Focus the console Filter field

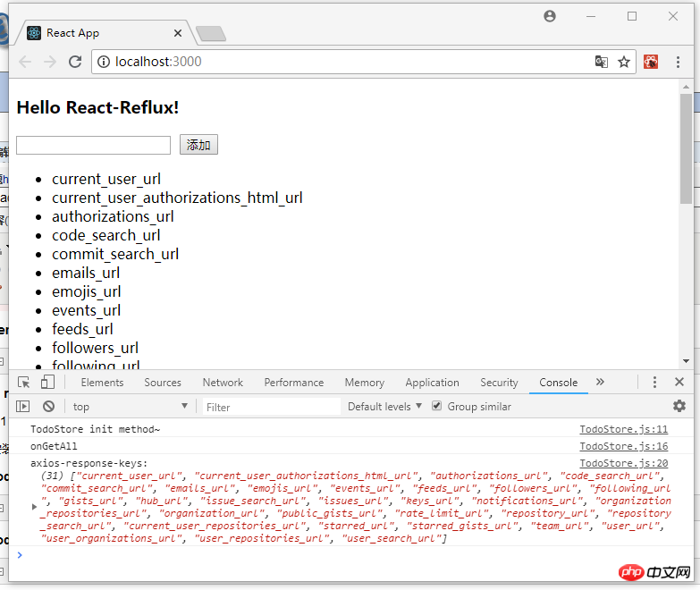point(272,407)
